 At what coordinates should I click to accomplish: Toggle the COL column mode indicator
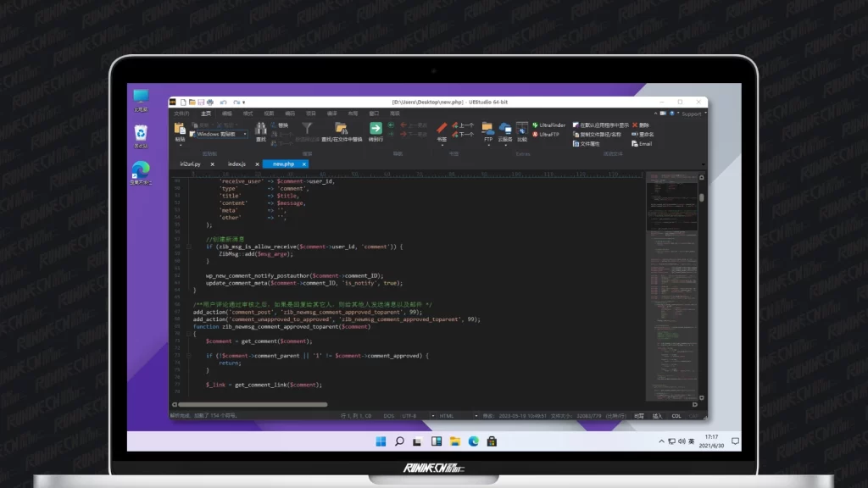(x=676, y=416)
